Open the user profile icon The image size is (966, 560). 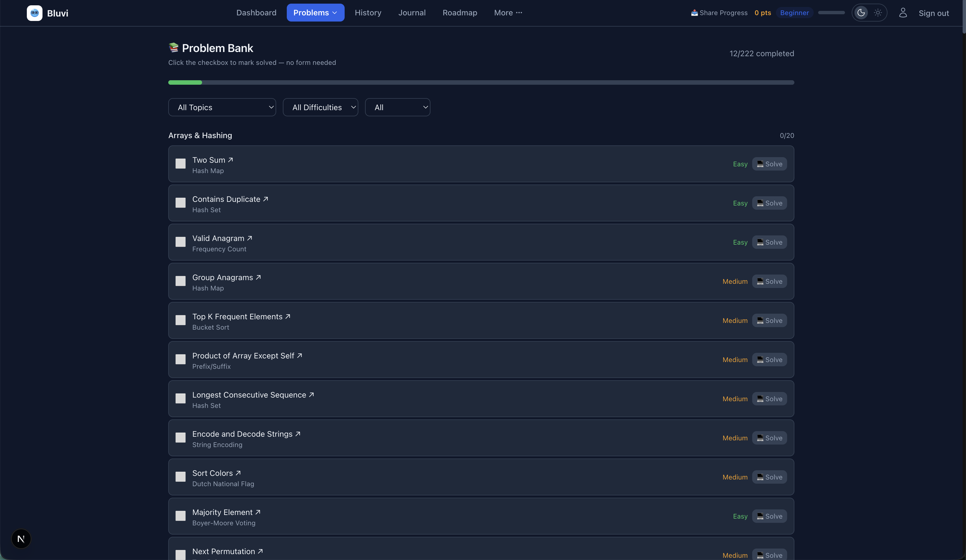coord(903,13)
